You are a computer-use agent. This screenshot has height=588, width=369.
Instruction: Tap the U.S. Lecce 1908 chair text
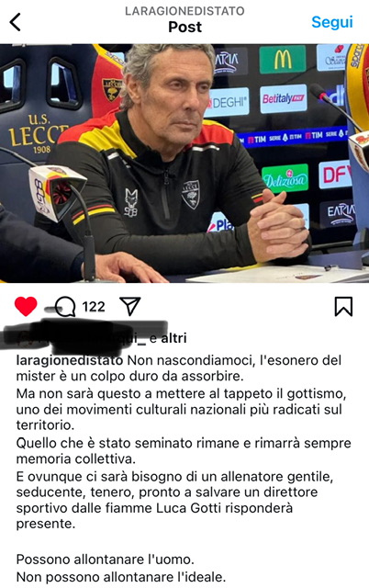click(38, 135)
